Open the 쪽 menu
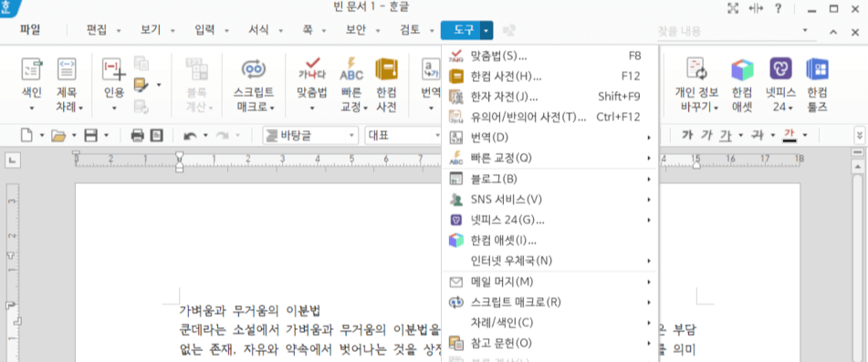Viewport: 868px width, 362px height. 307,30
